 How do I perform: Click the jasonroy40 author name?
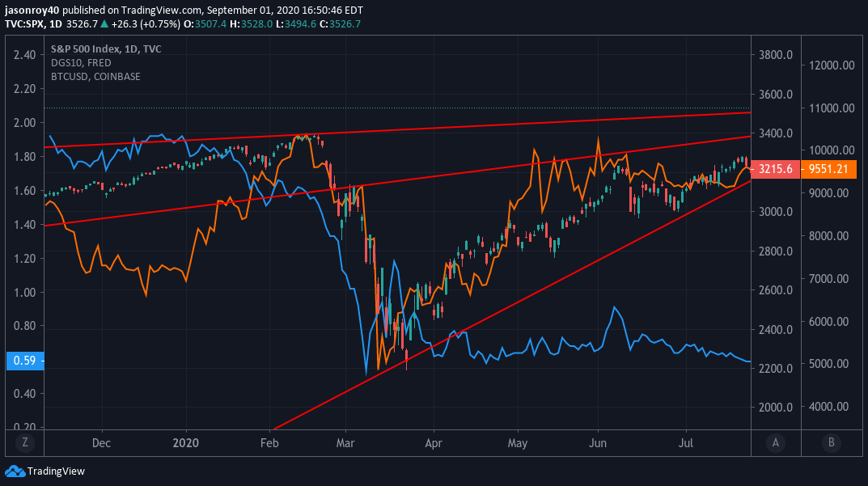coord(32,10)
